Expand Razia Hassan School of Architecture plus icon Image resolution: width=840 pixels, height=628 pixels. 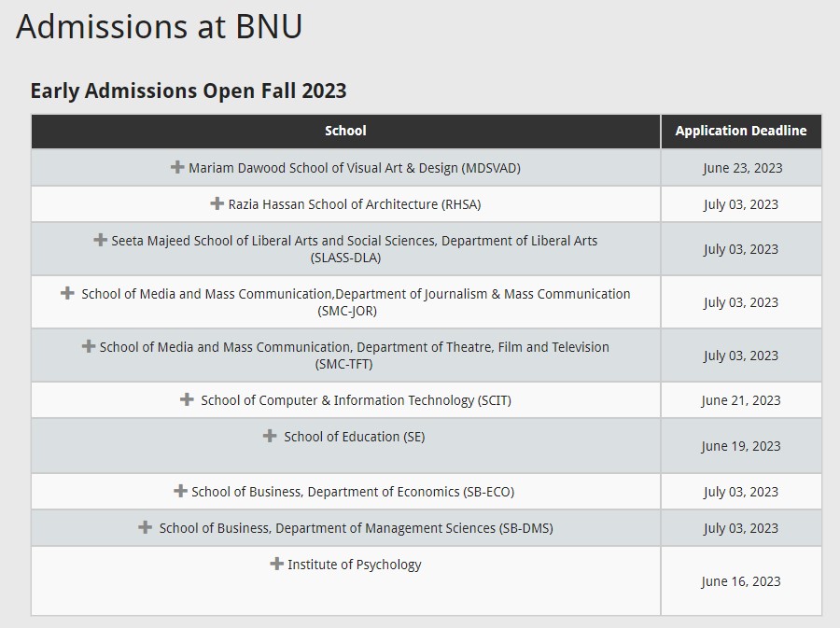coord(217,203)
